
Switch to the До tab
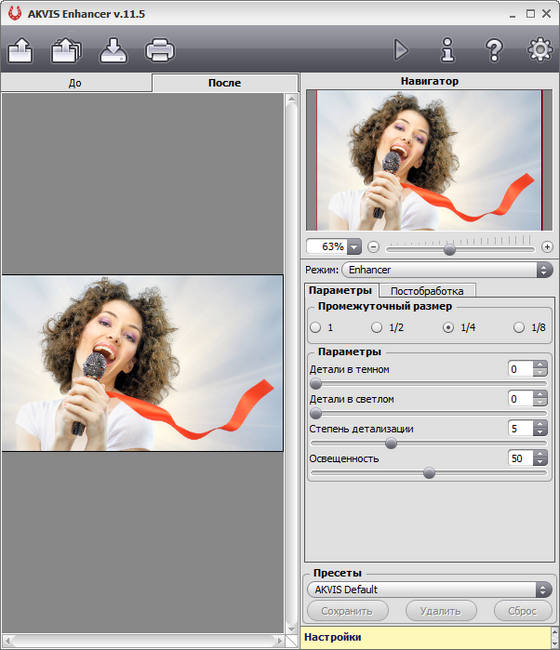click(x=76, y=83)
